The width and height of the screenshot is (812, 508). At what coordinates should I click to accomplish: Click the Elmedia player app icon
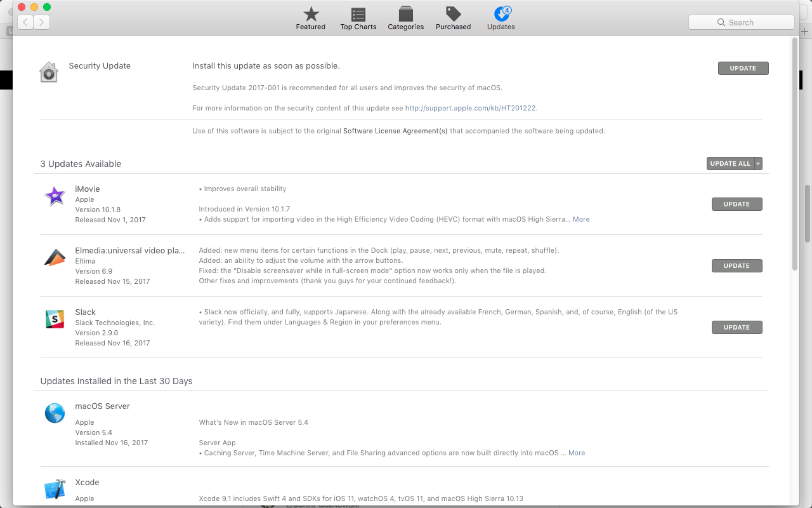[55, 258]
